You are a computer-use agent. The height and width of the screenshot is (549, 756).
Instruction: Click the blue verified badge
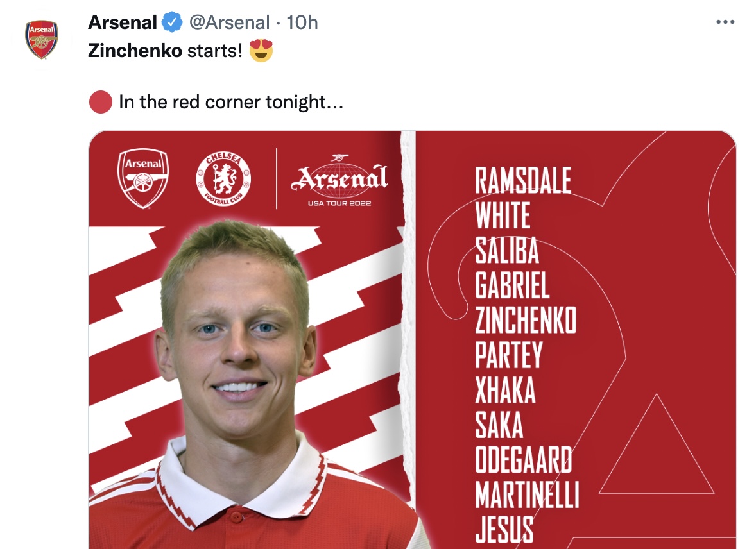(171, 22)
